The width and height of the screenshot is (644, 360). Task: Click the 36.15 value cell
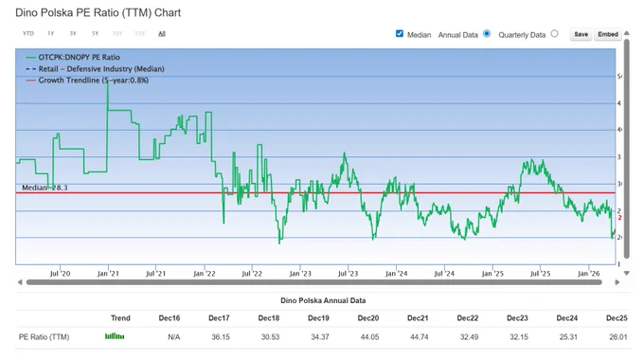pyautogui.click(x=221, y=337)
